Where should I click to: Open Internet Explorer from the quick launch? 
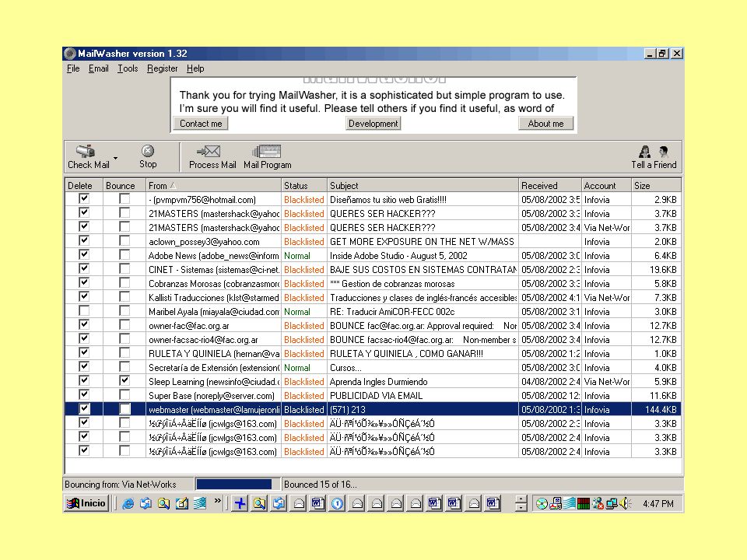click(x=128, y=503)
